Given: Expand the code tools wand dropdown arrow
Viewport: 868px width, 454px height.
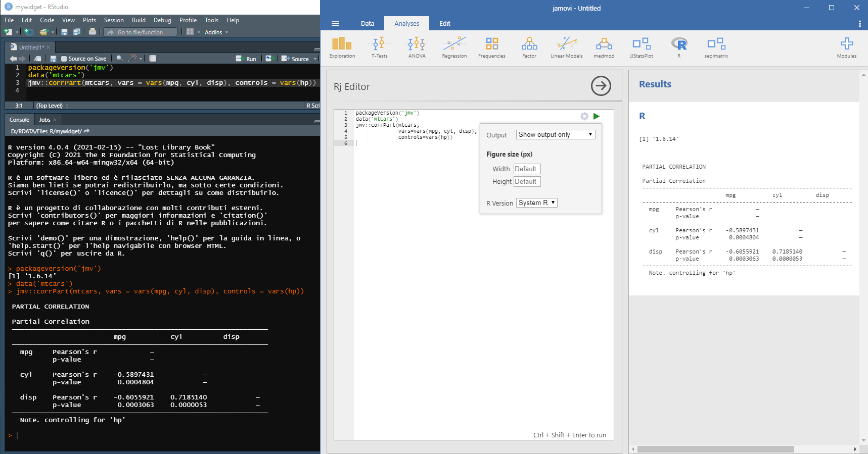Looking at the screenshot, I should 141,59.
